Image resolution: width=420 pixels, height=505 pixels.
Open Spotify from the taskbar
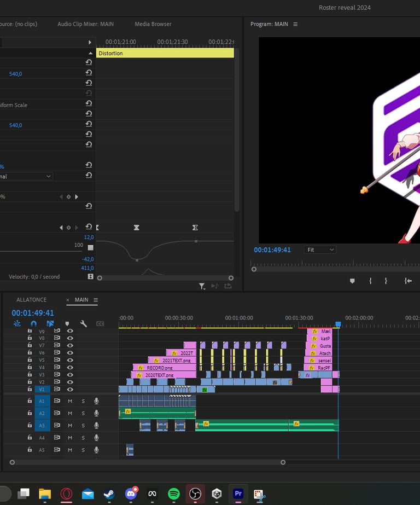coord(174,494)
